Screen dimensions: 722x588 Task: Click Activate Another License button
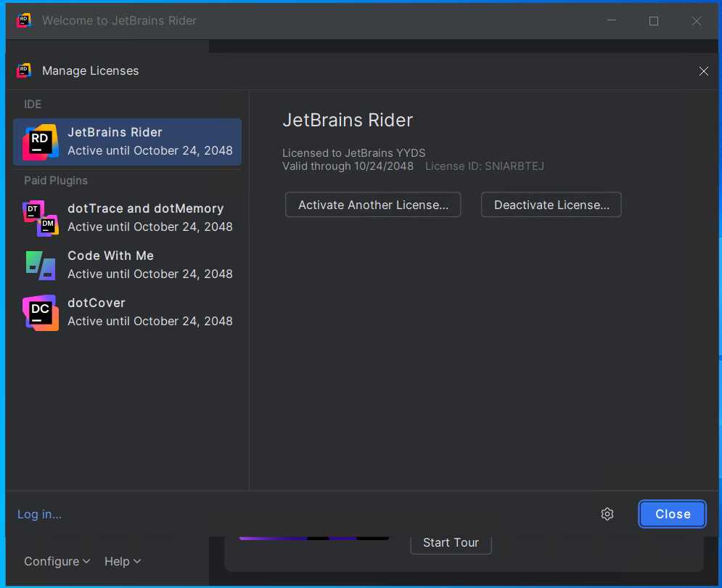[373, 205]
